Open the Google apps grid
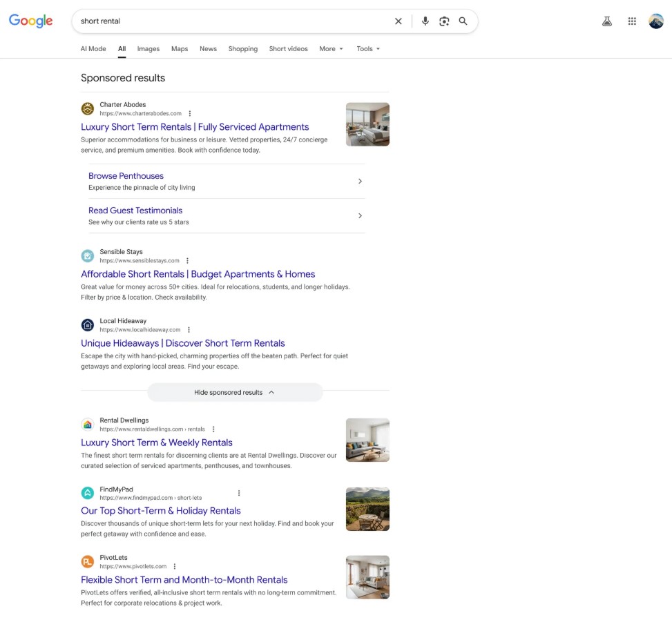Viewport: 672px width, 622px height. [x=631, y=21]
